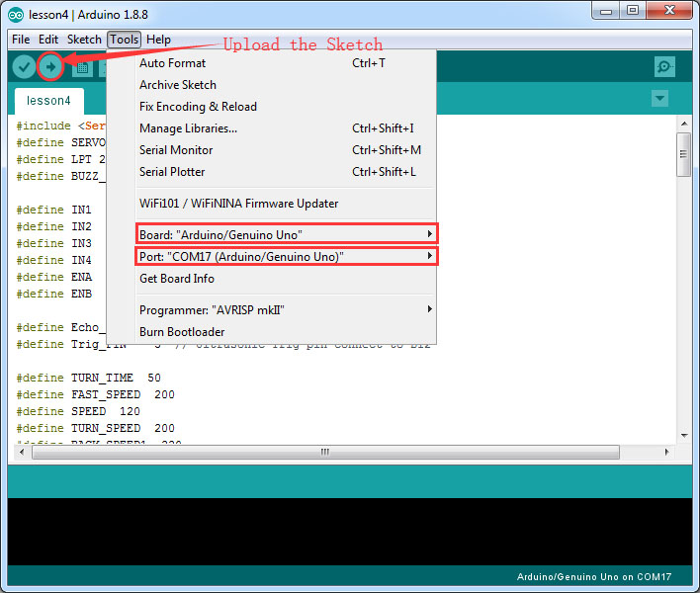The height and width of the screenshot is (593, 700).
Task: Click scroll down arrow of editor
Action: (684, 436)
